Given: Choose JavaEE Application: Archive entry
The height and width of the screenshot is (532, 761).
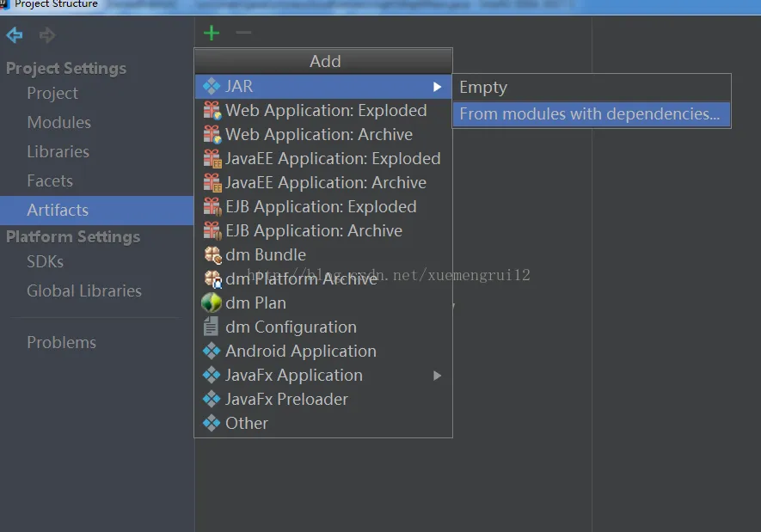Looking at the screenshot, I should 326,183.
